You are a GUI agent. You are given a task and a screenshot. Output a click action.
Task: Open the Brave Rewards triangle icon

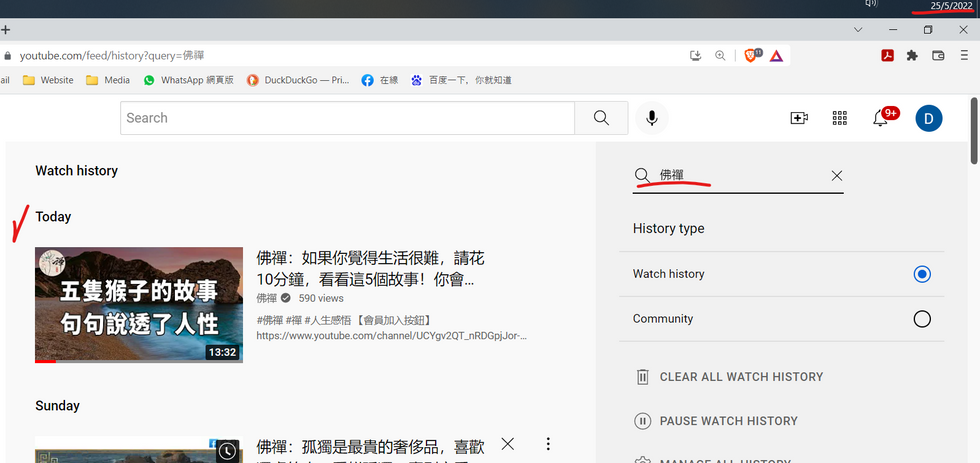(776, 56)
